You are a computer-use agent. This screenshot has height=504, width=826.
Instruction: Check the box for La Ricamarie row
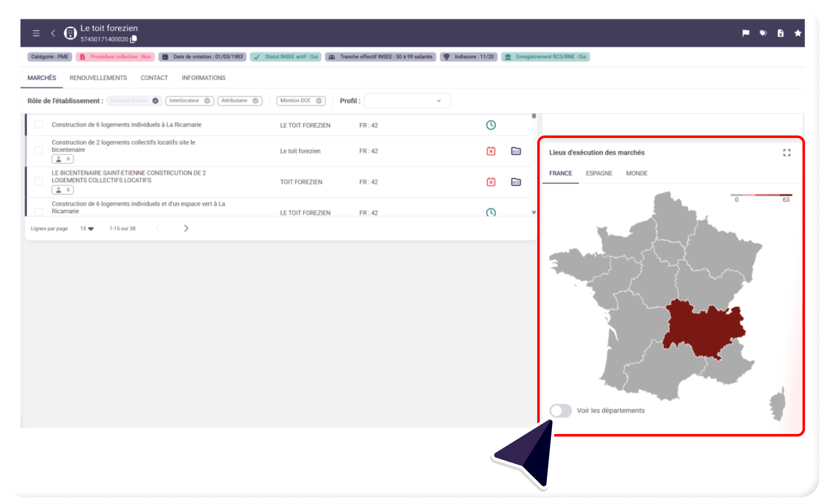(x=39, y=125)
